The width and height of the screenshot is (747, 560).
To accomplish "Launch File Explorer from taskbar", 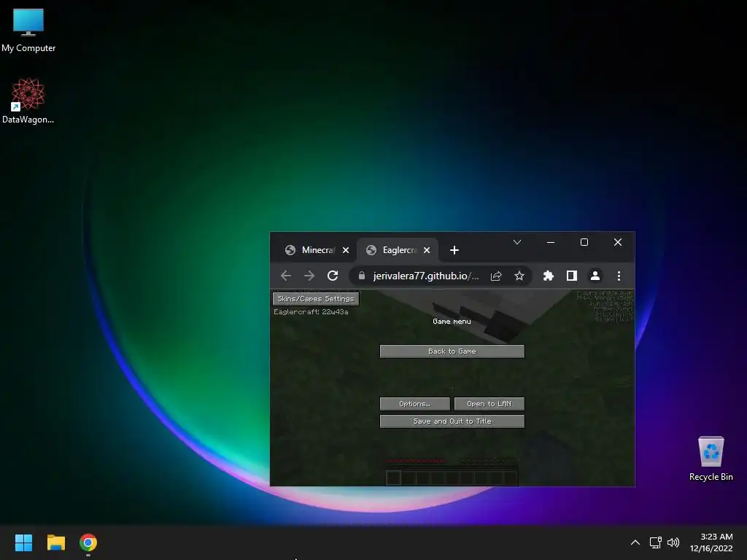I will click(55, 542).
